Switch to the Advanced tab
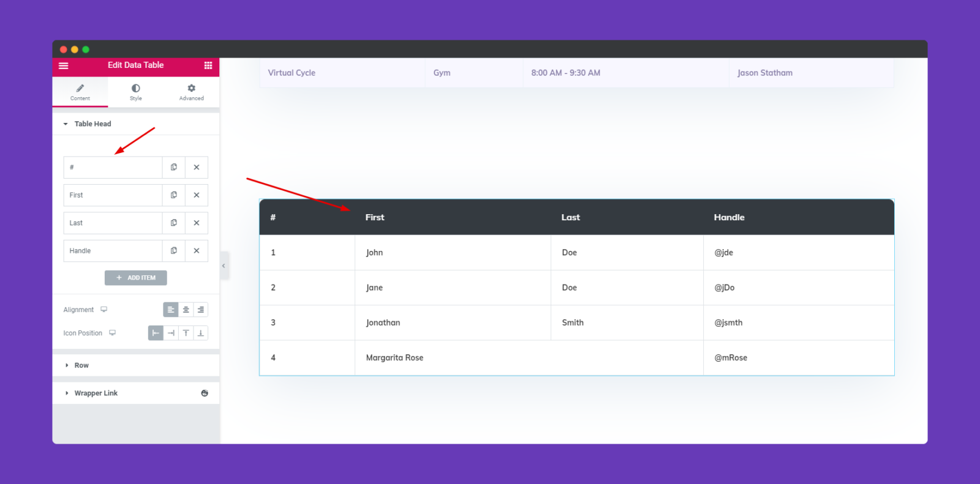The height and width of the screenshot is (484, 980). click(x=192, y=92)
